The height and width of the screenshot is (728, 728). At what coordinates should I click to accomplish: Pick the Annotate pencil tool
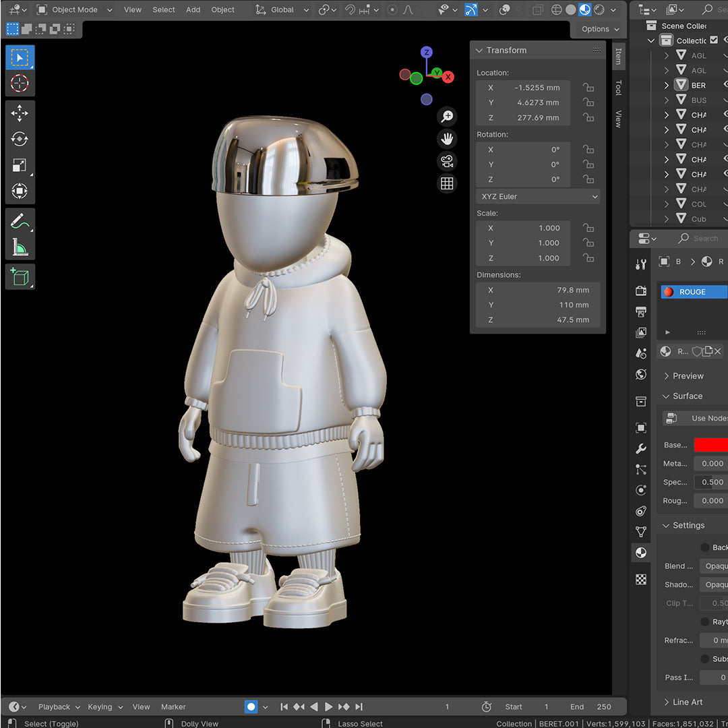click(20, 220)
